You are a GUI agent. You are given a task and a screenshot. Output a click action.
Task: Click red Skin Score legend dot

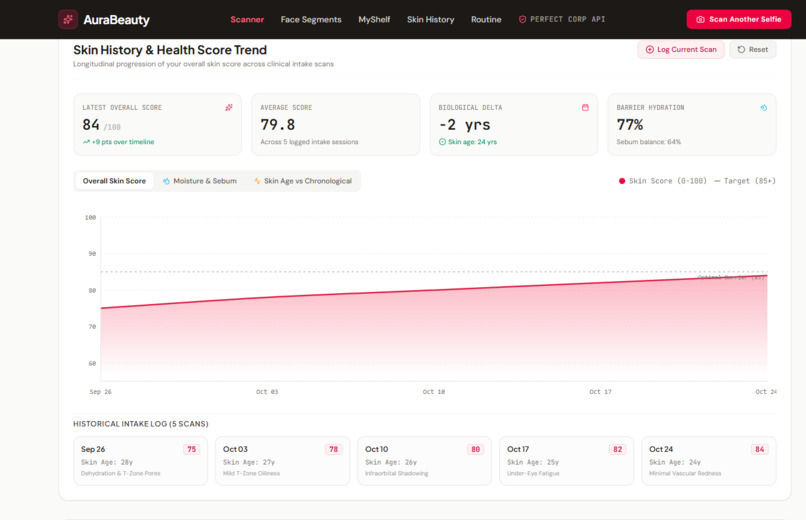pyautogui.click(x=622, y=181)
